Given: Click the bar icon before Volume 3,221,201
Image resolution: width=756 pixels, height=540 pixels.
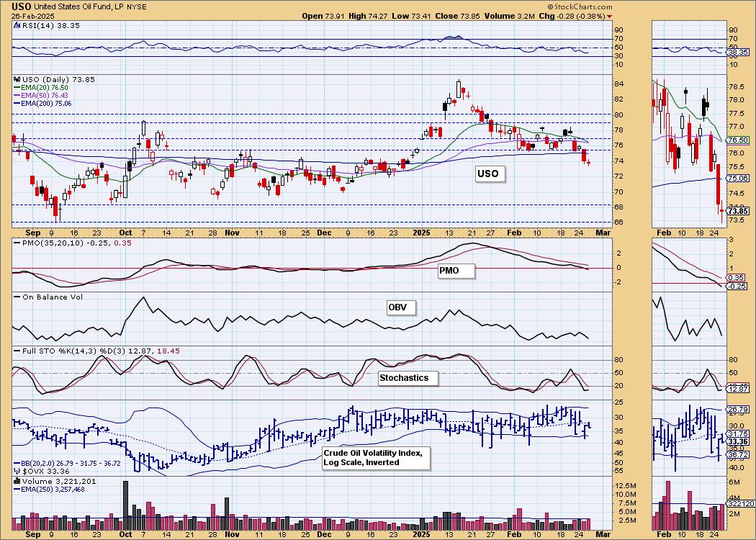Looking at the screenshot, I should click(x=17, y=481).
